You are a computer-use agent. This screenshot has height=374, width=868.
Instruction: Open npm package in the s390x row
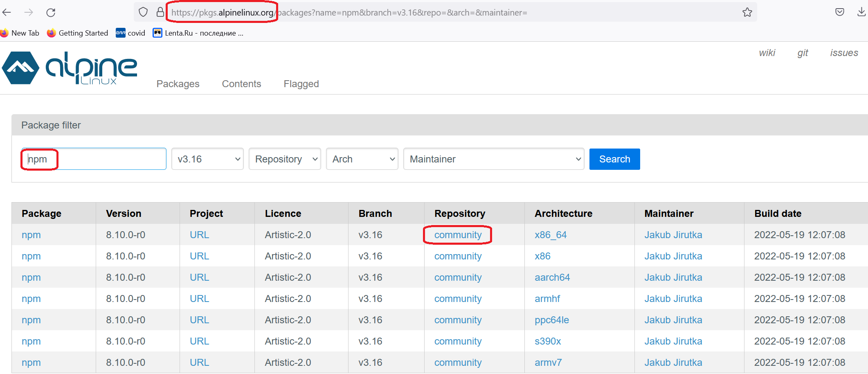pyautogui.click(x=31, y=341)
